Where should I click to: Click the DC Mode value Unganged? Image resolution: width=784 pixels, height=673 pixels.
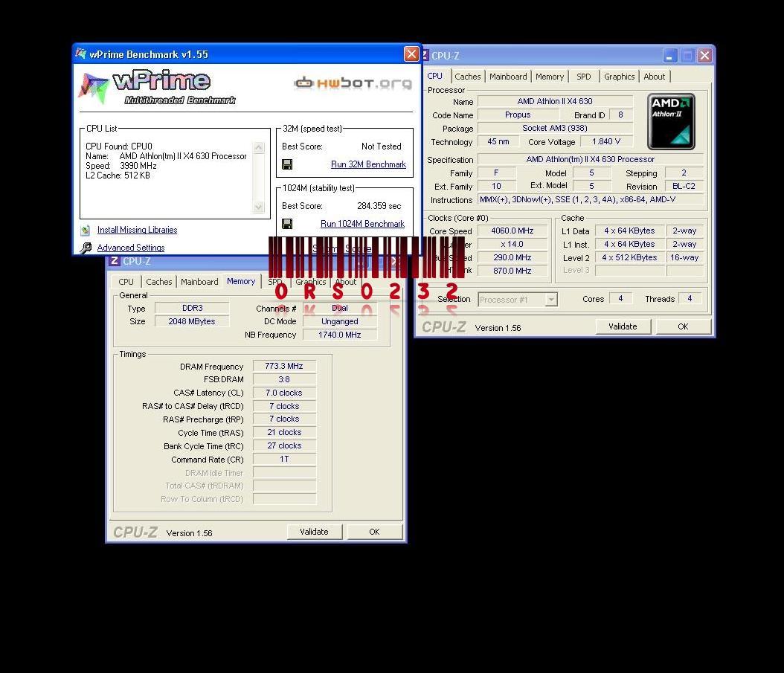click(x=339, y=321)
